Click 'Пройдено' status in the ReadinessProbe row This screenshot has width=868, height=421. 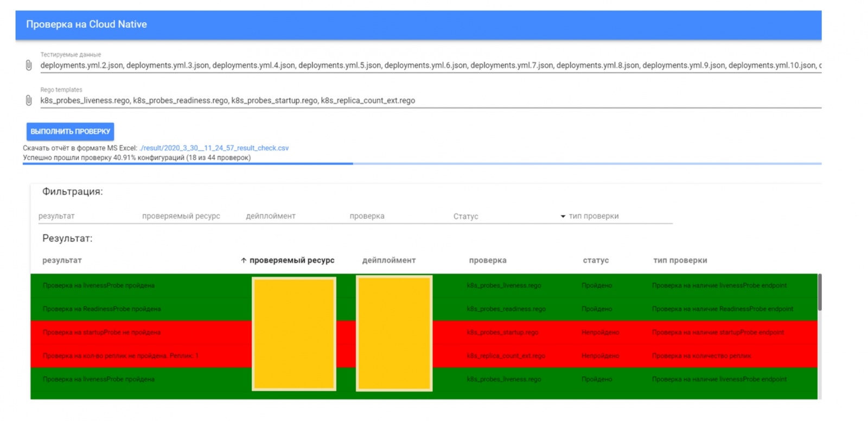(x=597, y=309)
